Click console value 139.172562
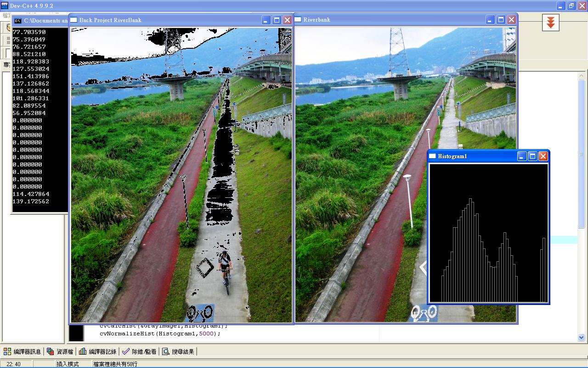588x368 pixels. point(31,201)
